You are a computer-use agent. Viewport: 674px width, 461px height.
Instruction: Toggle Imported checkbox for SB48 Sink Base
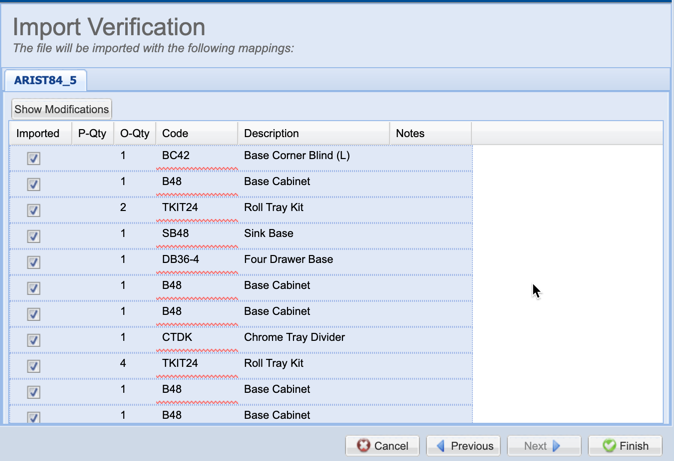pyautogui.click(x=34, y=236)
